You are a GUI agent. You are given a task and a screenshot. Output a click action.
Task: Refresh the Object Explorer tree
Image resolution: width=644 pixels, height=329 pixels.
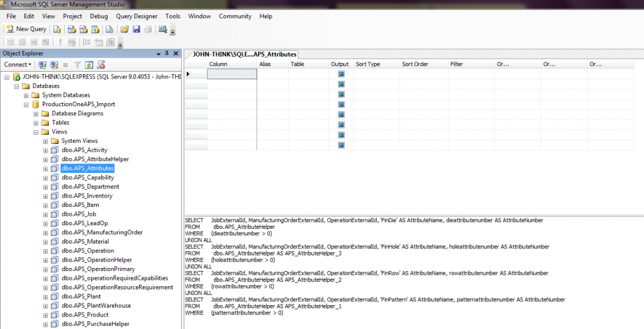pyautogui.click(x=89, y=64)
